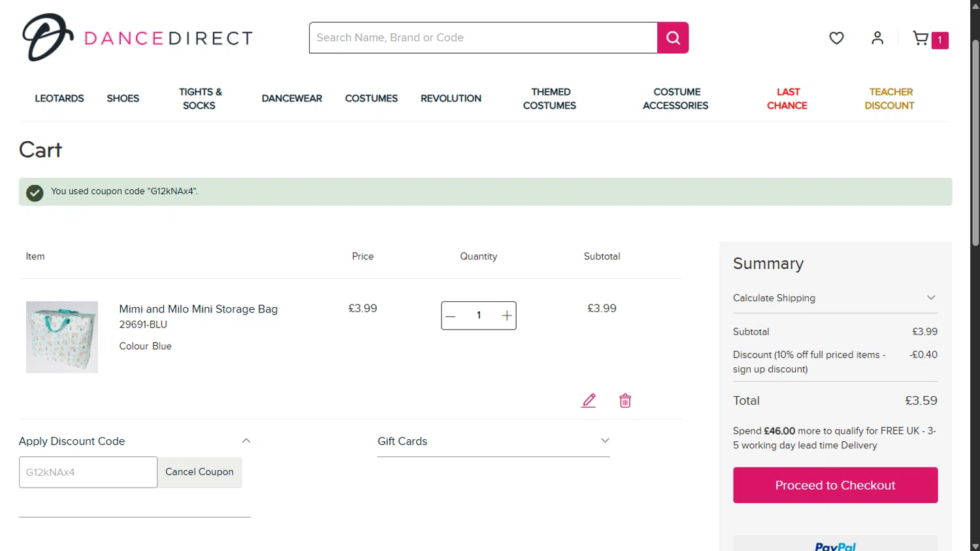Viewport: 980px width, 551px height.
Task: Click the Cancel Coupon button
Action: tap(199, 472)
